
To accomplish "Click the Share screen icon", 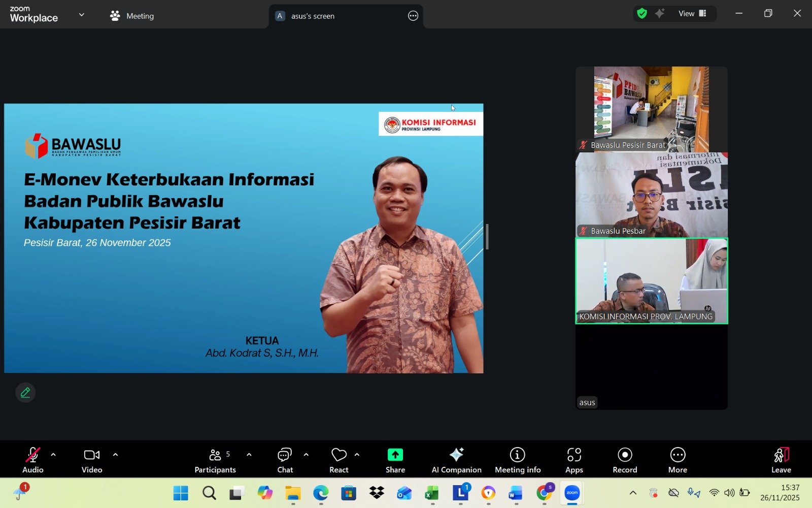I will click(x=395, y=455).
